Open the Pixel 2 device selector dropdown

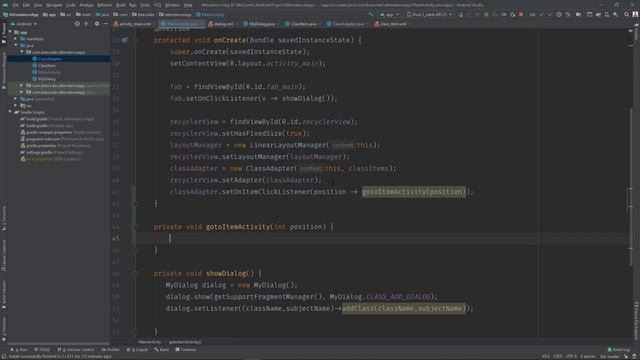429,14
